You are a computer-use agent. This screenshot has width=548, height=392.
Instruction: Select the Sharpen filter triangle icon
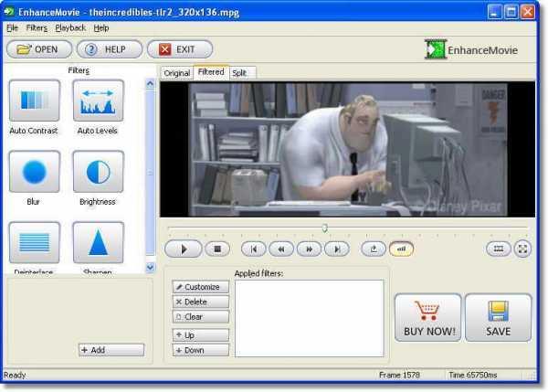pos(98,243)
